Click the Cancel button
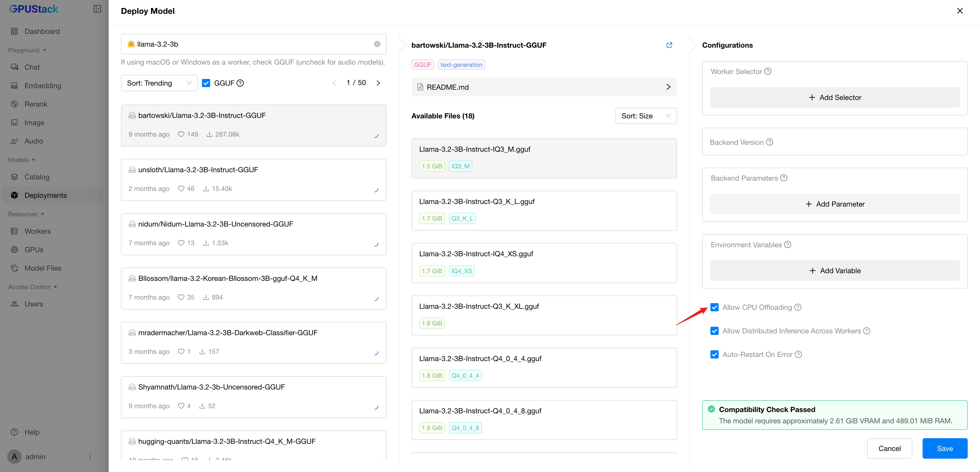This screenshot has width=980, height=472. [890, 448]
